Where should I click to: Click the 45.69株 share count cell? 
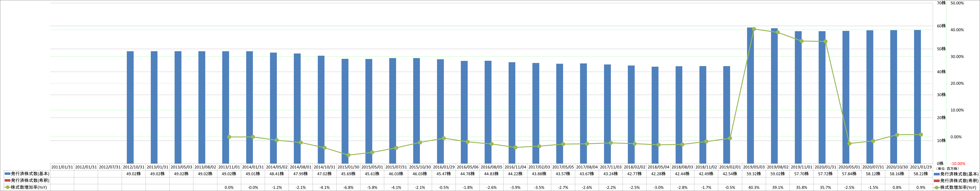pos(348,174)
